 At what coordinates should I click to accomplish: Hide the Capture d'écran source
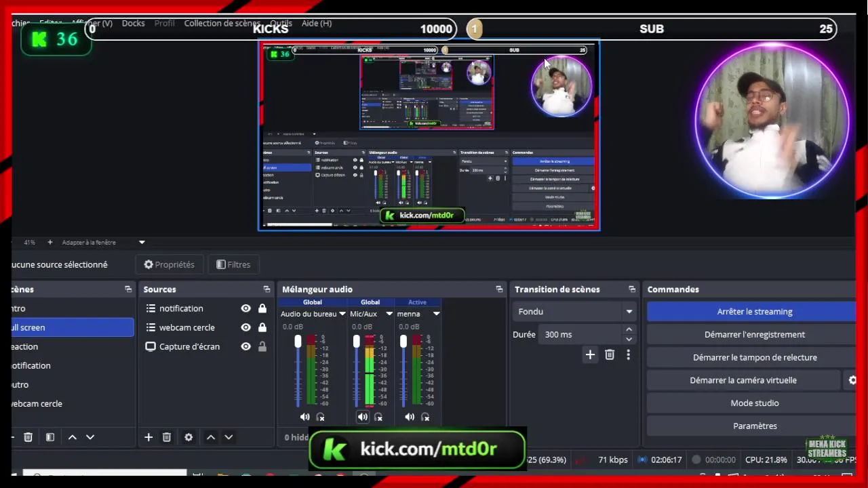pos(245,346)
